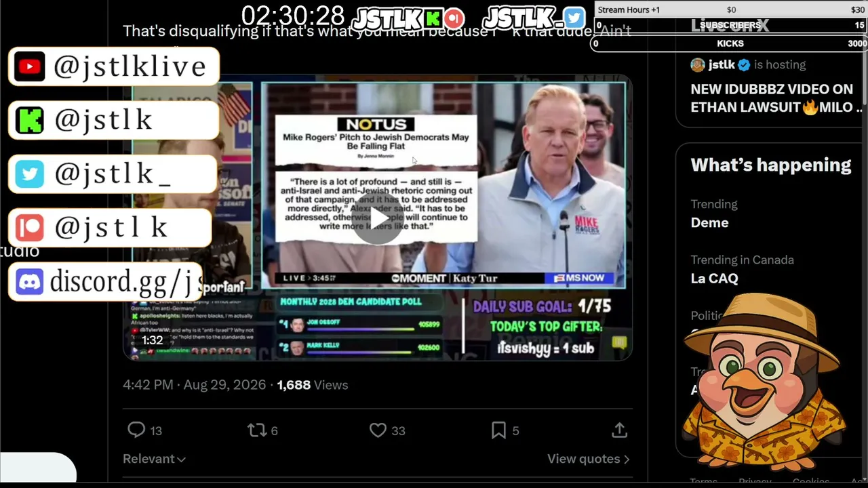Click the YouTube icon beside @jstlklive
The image size is (868, 488).
(x=30, y=66)
